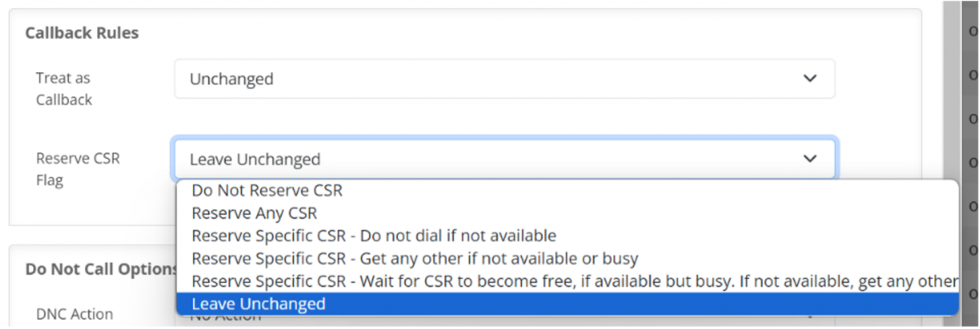Click the Reserve CSR Flag label
Image resolution: width=980 pixels, height=329 pixels.
point(78,169)
